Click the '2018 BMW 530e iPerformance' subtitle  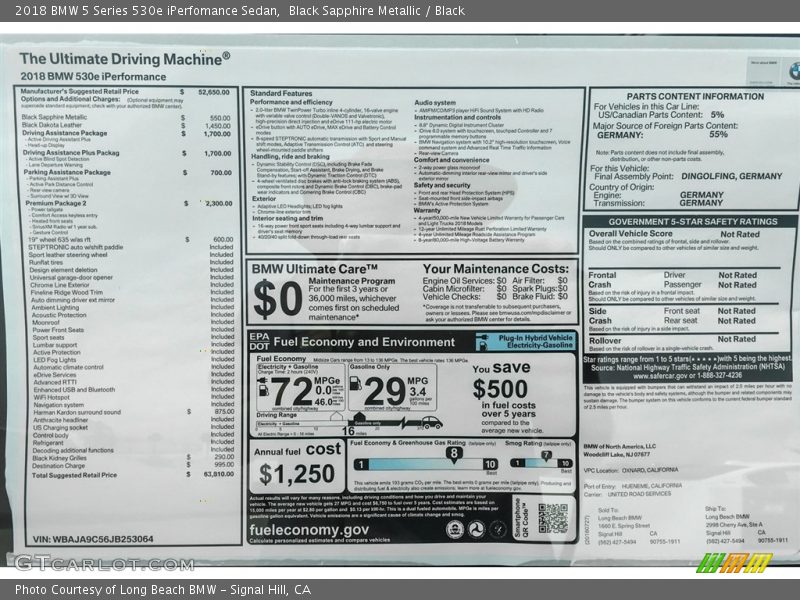(x=93, y=77)
